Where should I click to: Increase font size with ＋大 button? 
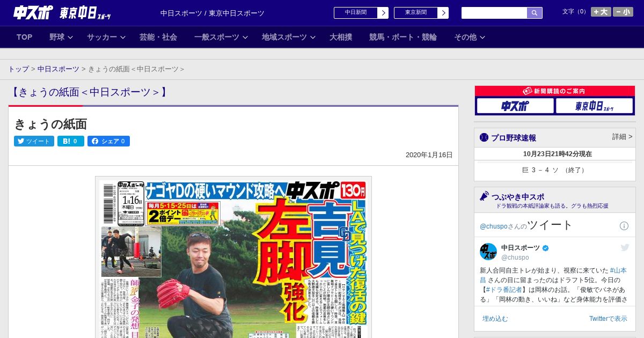click(x=601, y=12)
